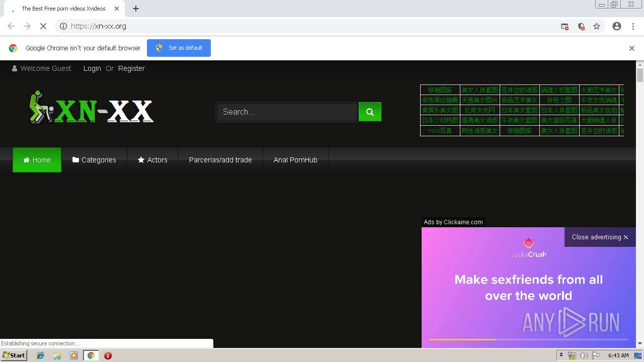The image size is (644, 362).
Task: Open Windows Explorer from taskbar
Action: point(57,355)
